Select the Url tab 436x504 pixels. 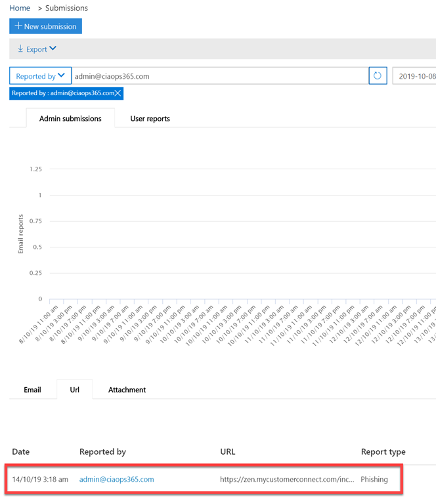tap(75, 390)
